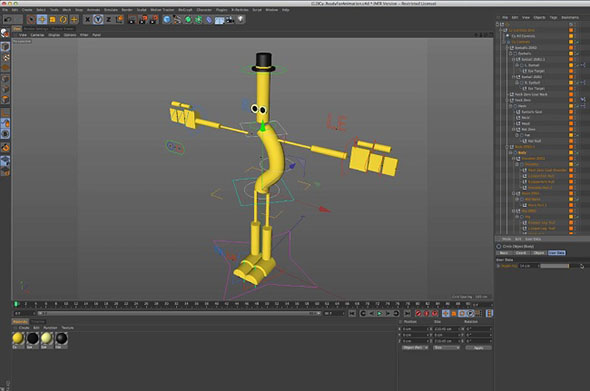Screen dimensions: 590x391
Task: Click the coordinate system icon
Action: [x=119, y=20]
